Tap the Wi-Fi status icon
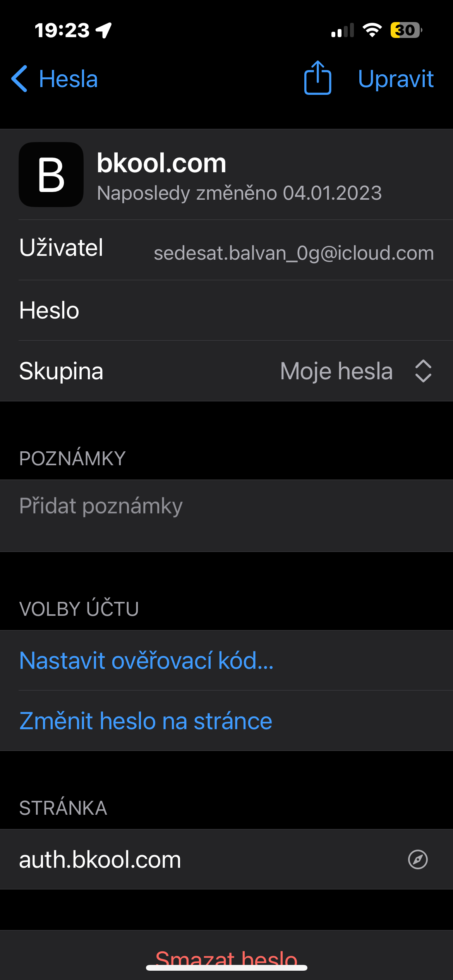The width and height of the screenshot is (453, 980). click(372, 30)
